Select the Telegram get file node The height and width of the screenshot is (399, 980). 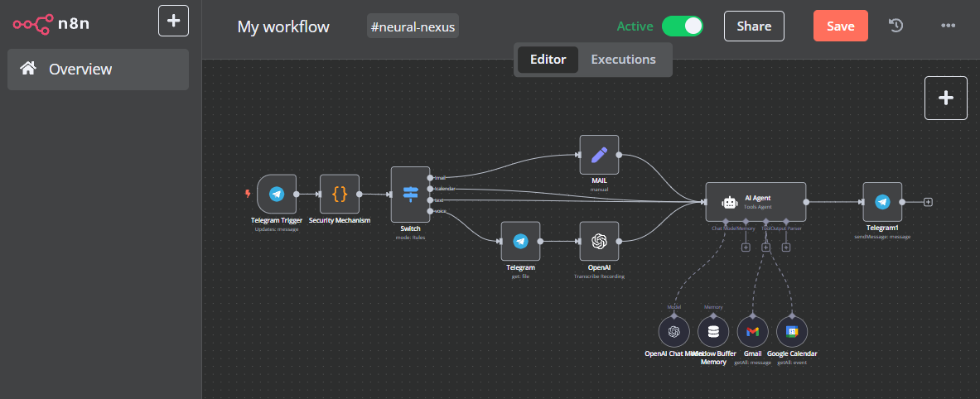[520, 241]
